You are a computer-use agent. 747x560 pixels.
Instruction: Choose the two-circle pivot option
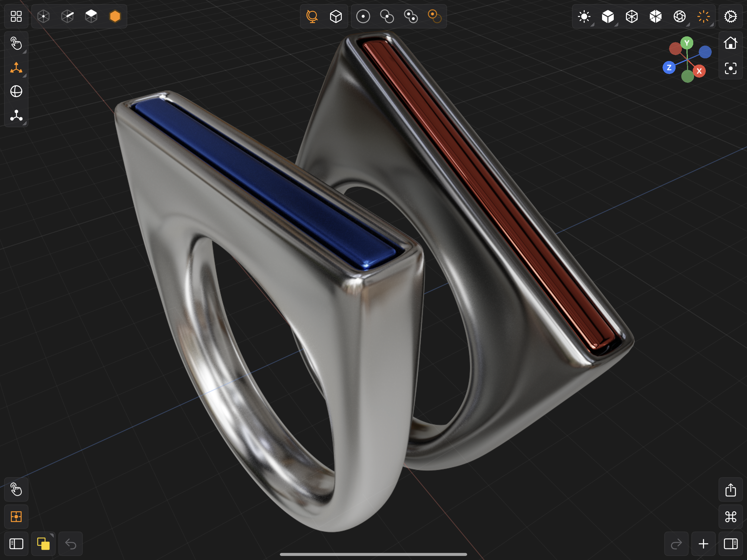pos(387,16)
